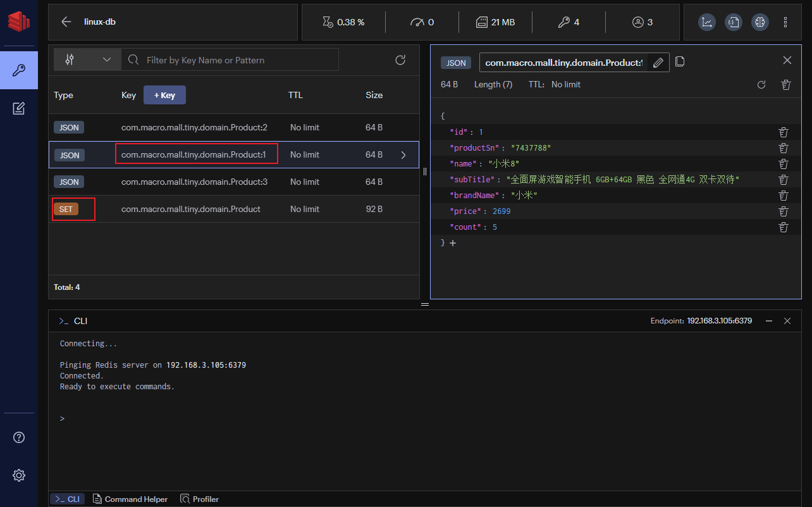Open the help question mark icon
Image resolution: width=812 pixels, height=507 pixels.
click(19, 437)
